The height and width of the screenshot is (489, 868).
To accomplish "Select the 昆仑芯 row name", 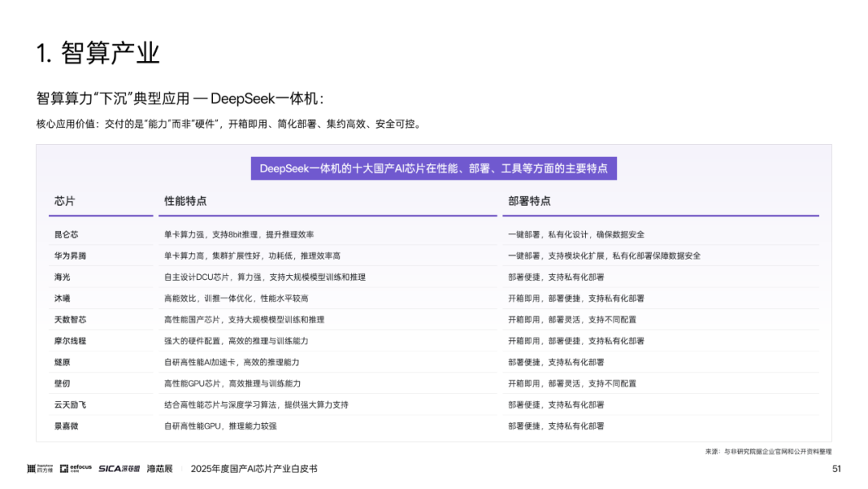I will point(66,234).
